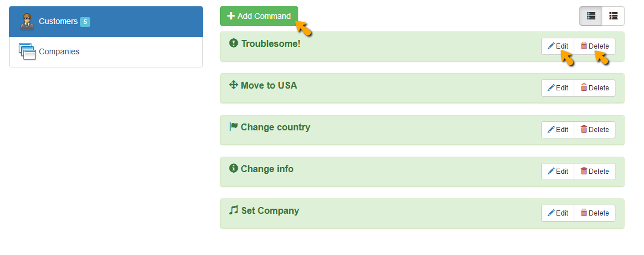The image size is (644, 255).
Task: Click the flag icon beside Change country
Action: click(233, 127)
